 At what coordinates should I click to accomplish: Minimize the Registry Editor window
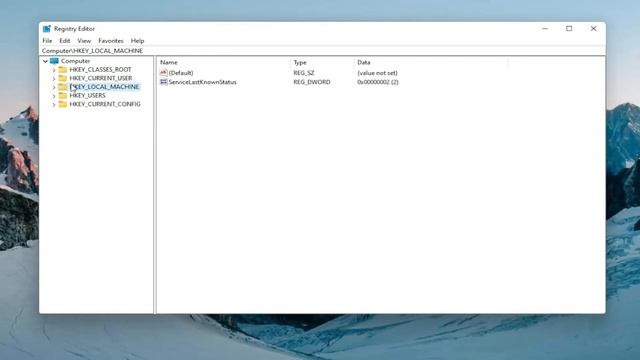[x=545, y=29]
